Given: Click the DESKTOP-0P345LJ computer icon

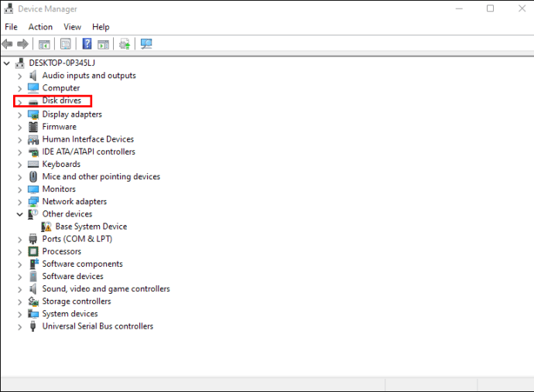Looking at the screenshot, I should [x=20, y=63].
